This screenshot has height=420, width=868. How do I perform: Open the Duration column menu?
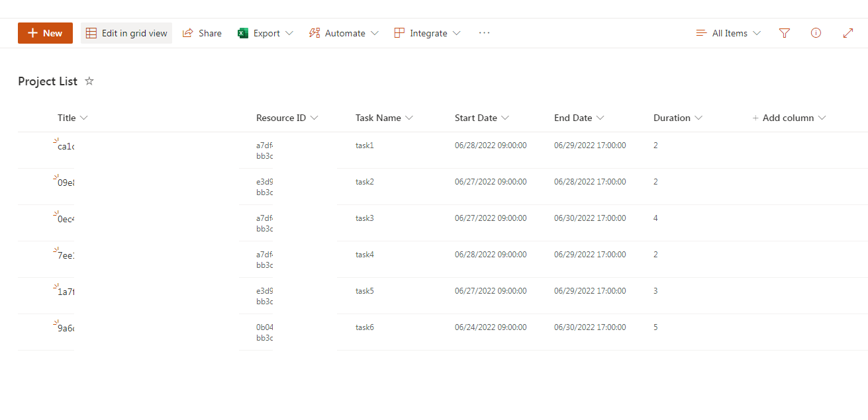[x=678, y=118]
